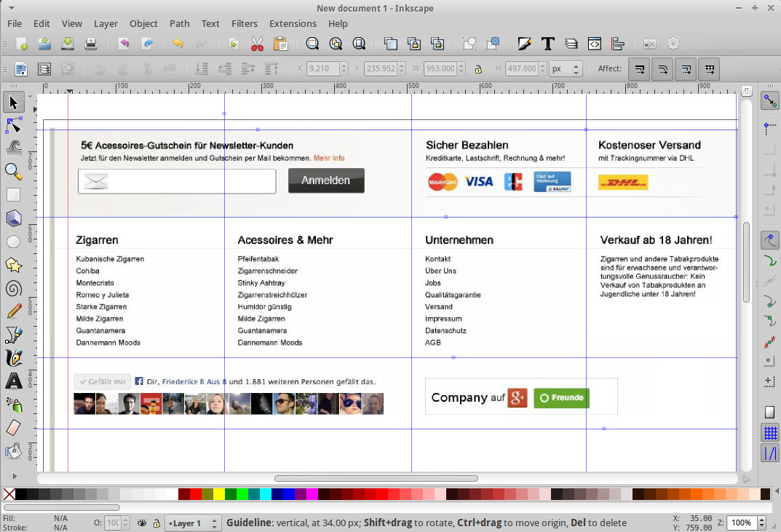This screenshot has width=781, height=532.
Task: Select the Node editing tool
Action: 13,126
